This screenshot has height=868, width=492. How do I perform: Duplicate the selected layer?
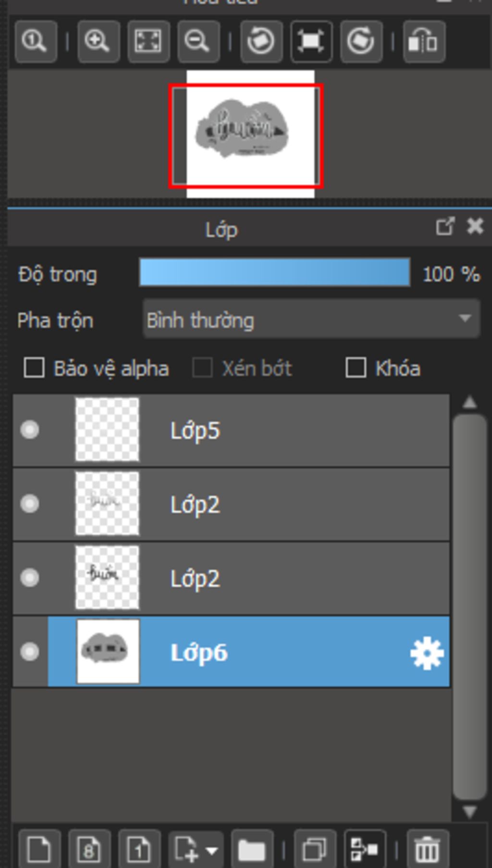pos(315,850)
